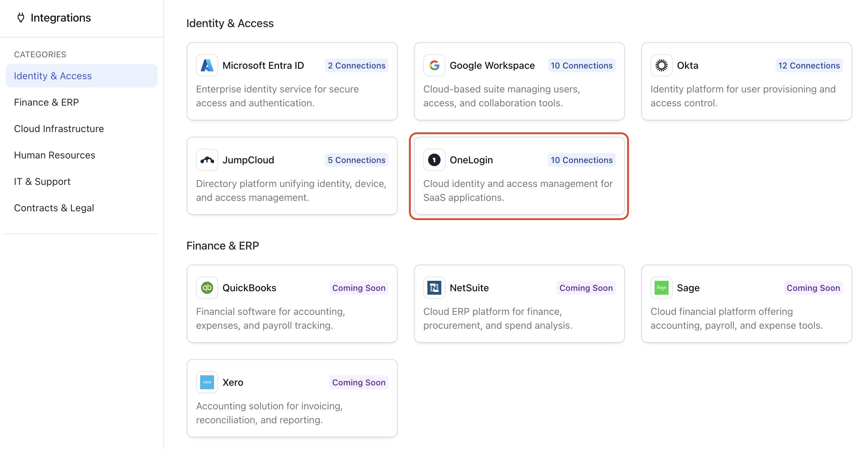Image resolution: width=868 pixels, height=449 pixels.
Task: Open Contracts & Legal category
Action: 82,208
